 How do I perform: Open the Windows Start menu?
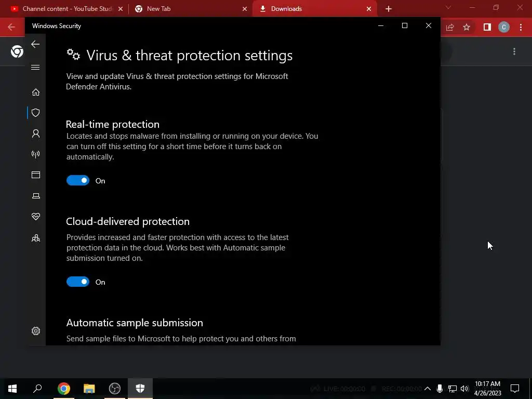click(x=12, y=389)
